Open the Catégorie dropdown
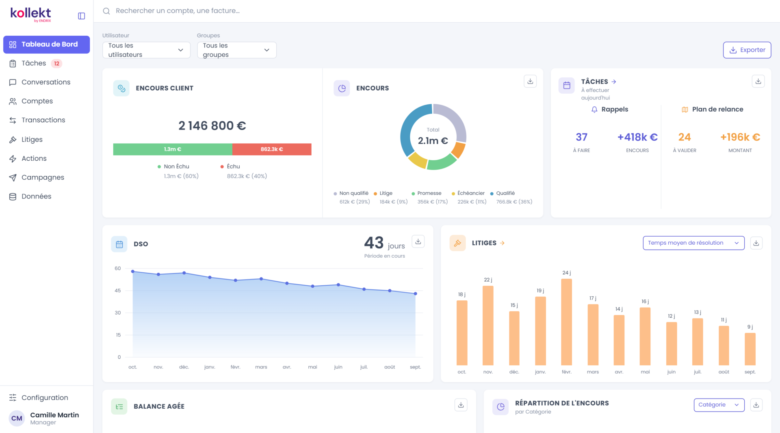 click(719, 405)
